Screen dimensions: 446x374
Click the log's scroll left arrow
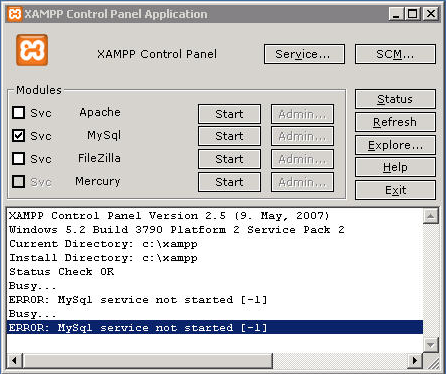click(x=14, y=361)
